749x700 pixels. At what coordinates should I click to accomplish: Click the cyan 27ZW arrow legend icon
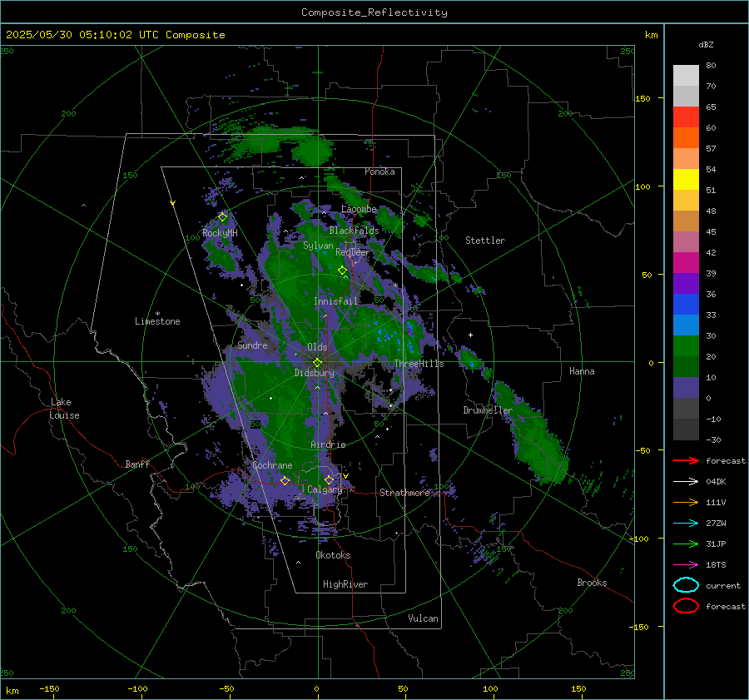click(x=686, y=524)
